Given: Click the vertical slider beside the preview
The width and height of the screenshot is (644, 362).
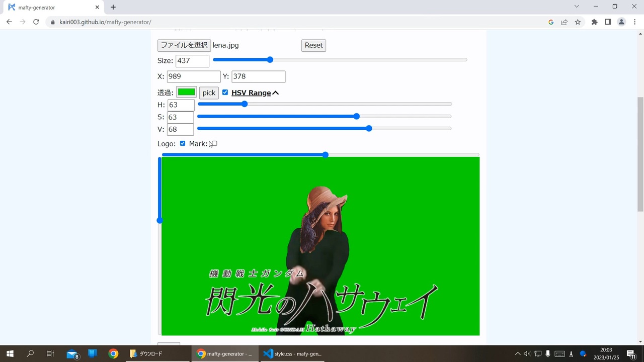Looking at the screenshot, I should click(159, 246).
